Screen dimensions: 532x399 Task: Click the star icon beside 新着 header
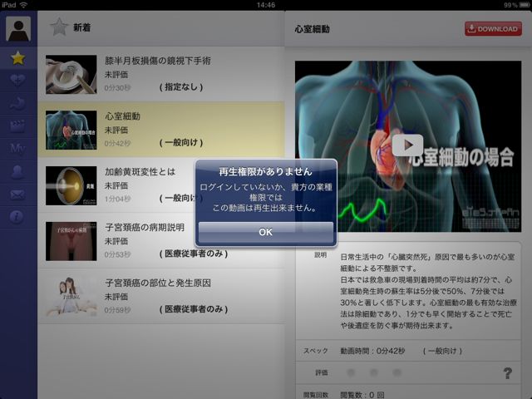pyautogui.click(x=59, y=27)
